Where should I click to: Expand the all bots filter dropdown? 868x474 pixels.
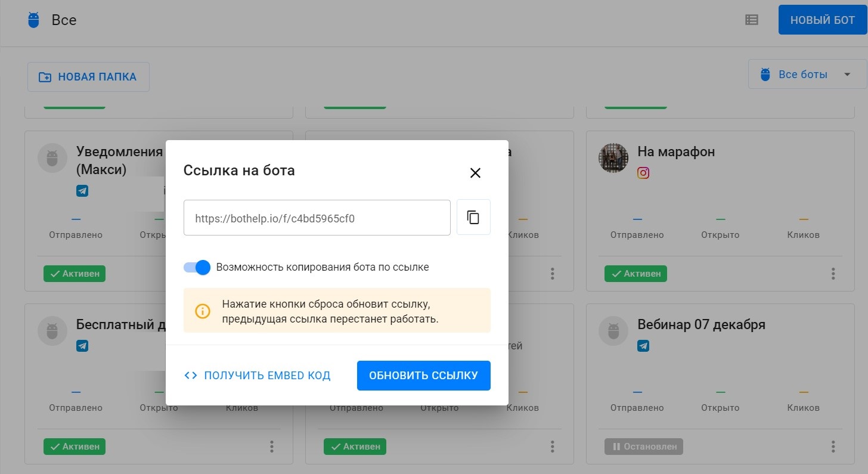point(807,75)
